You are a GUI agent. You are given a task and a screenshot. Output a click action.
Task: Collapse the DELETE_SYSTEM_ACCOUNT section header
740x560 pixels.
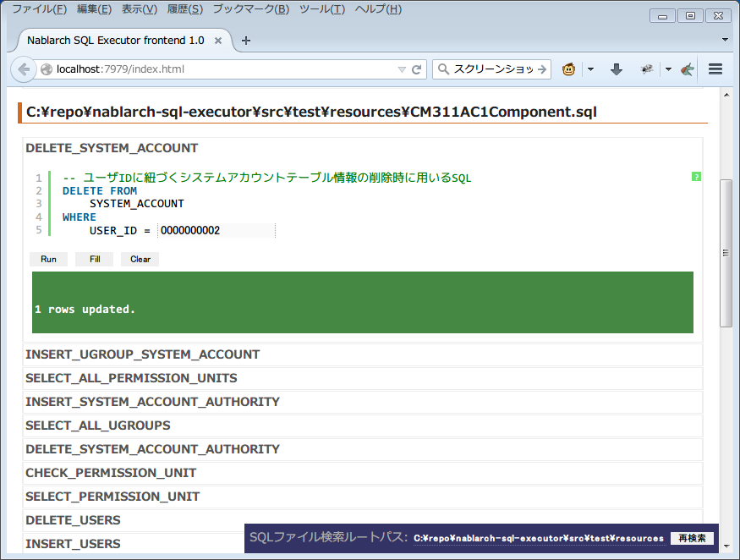pyautogui.click(x=112, y=148)
